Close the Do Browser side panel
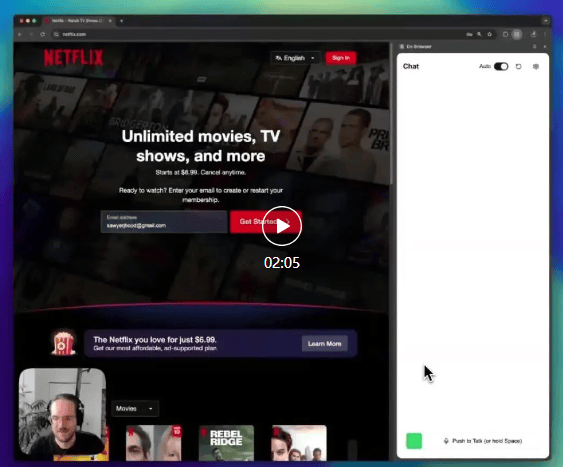563x467 pixels. [x=545, y=47]
